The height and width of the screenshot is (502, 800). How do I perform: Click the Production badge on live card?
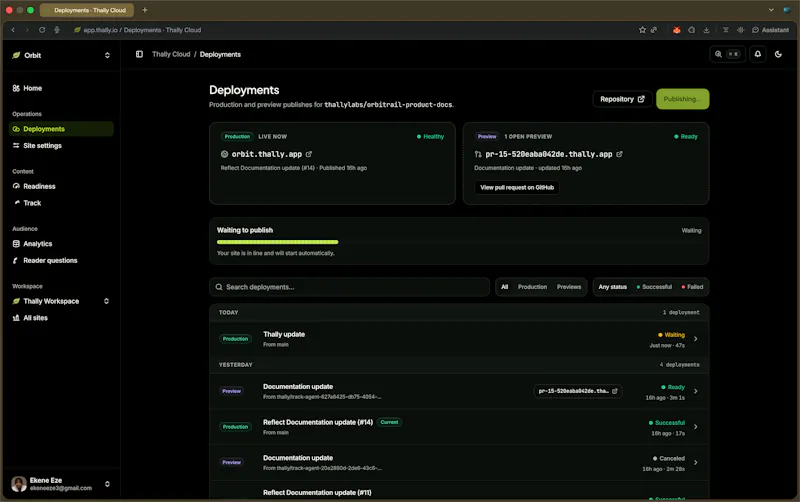click(x=237, y=136)
